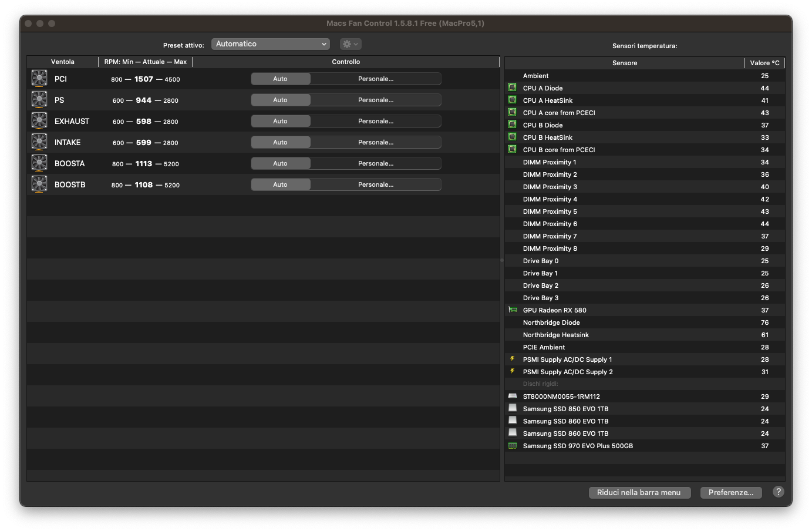This screenshot has width=812, height=531.
Task: Choose Personale for the PCI fan
Action: 376,79
